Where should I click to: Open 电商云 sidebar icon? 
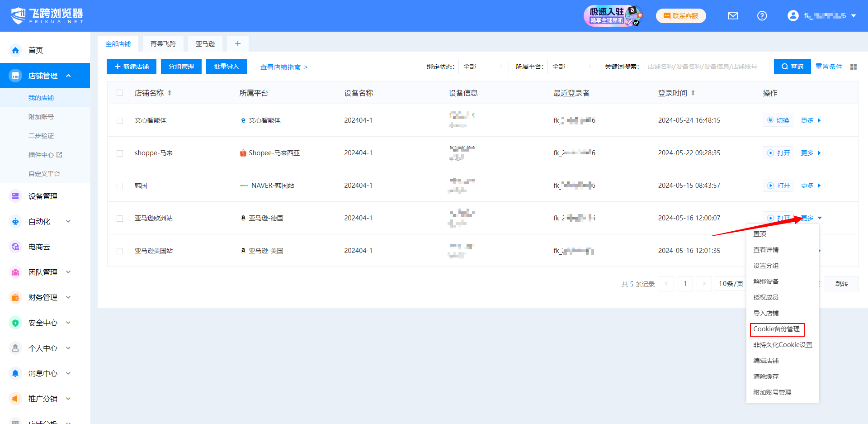[15, 247]
